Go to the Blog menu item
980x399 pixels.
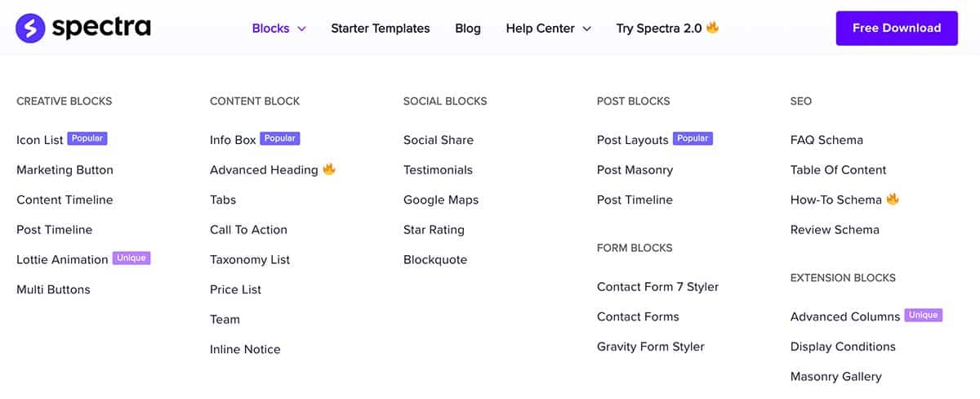coord(468,29)
